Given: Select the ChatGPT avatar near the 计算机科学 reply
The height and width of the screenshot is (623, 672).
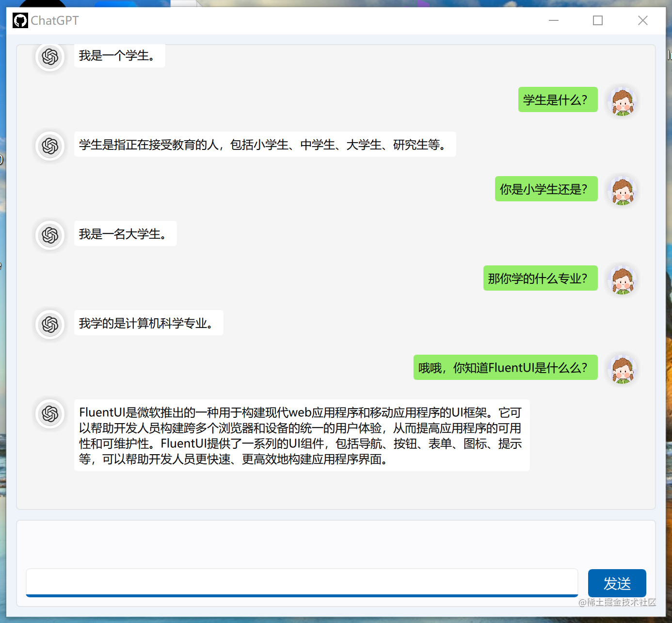Looking at the screenshot, I should pos(50,325).
